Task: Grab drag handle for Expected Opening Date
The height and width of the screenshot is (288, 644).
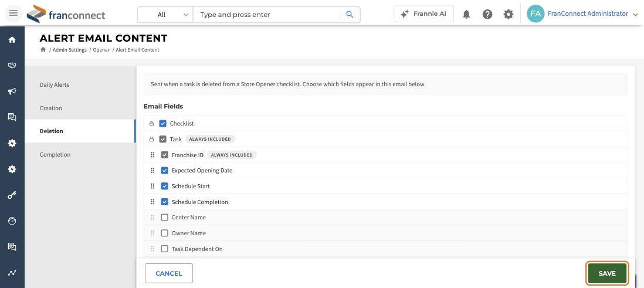Action: tap(152, 171)
